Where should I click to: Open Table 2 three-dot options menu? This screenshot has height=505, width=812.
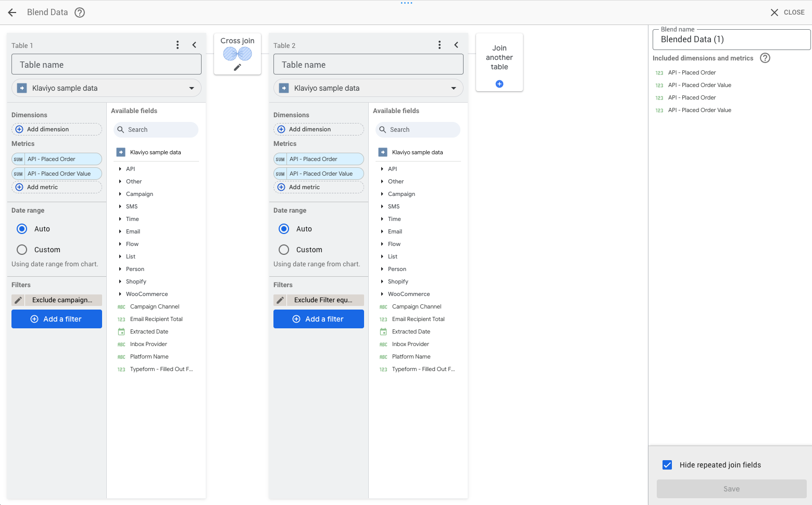pyautogui.click(x=440, y=45)
